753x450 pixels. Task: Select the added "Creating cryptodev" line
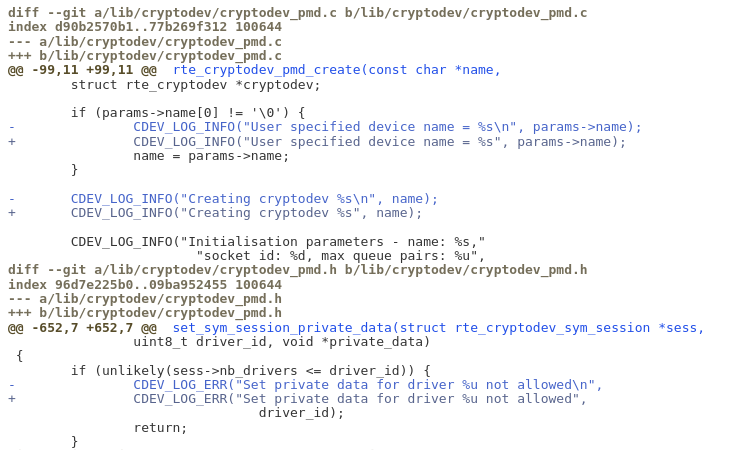(x=246, y=213)
